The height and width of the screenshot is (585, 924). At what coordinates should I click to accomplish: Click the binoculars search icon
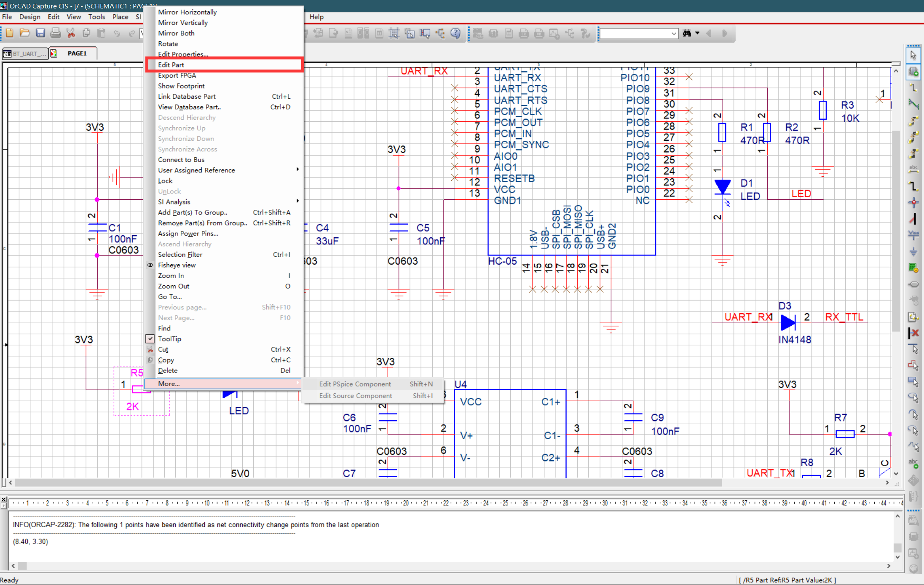point(687,33)
